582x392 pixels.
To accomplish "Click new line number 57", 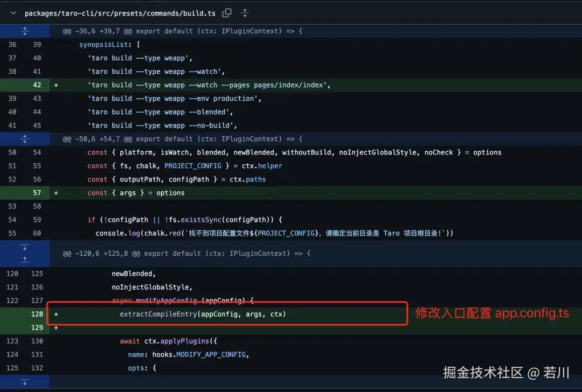I will pyautogui.click(x=37, y=193).
